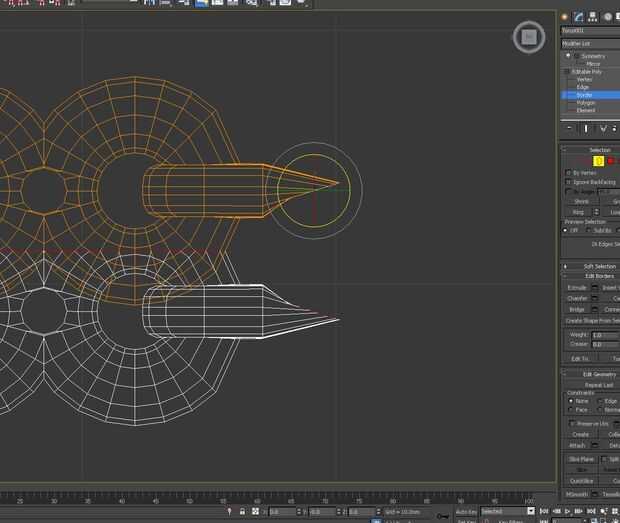Viewport: 620px width, 523px height.
Task: Click Show End Result toggle icon
Action: click(586, 128)
